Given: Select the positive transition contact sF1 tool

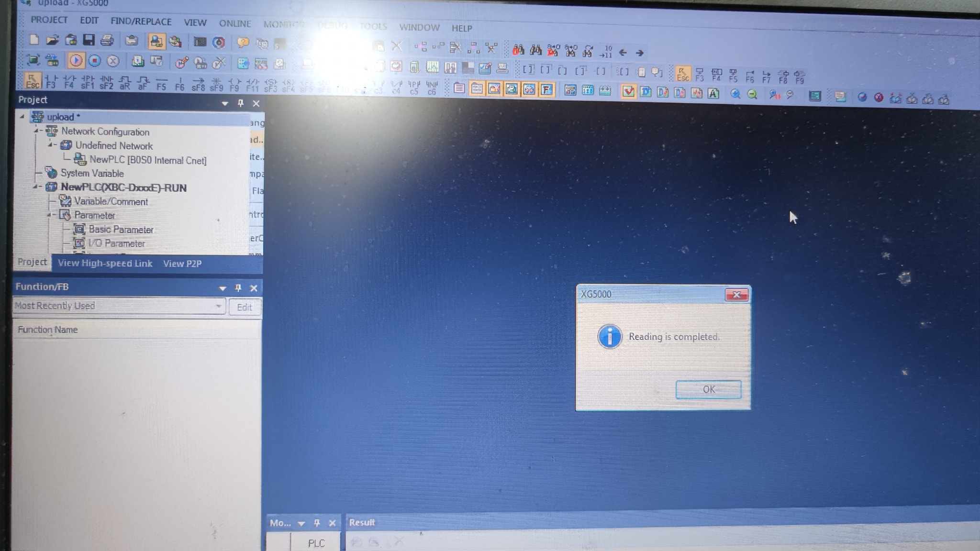Looking at the screenshot, I should 88,82.
